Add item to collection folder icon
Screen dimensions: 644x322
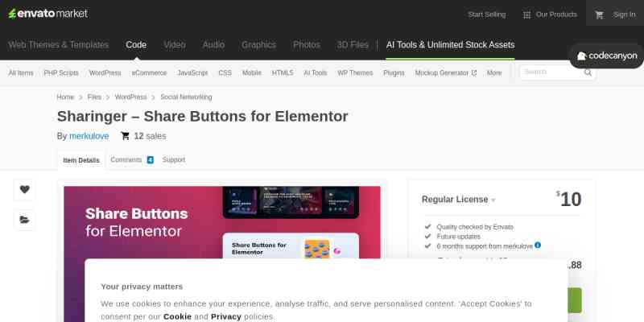click(25, 220)
